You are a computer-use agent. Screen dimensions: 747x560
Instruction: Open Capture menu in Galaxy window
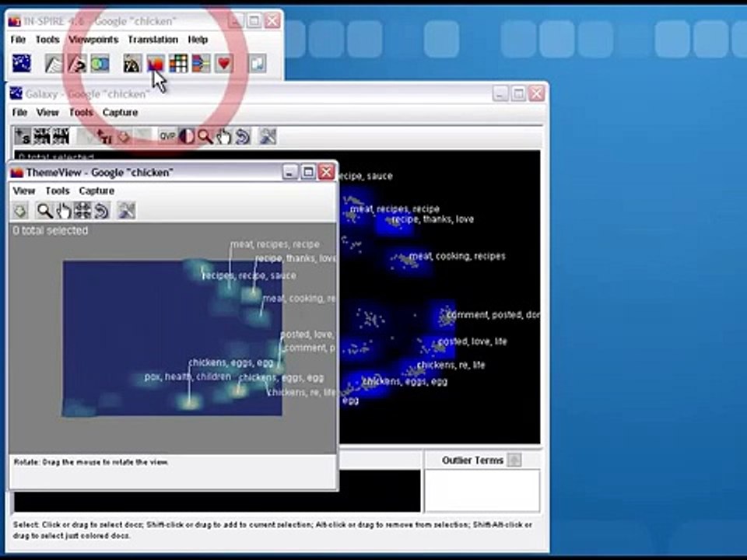120,112
